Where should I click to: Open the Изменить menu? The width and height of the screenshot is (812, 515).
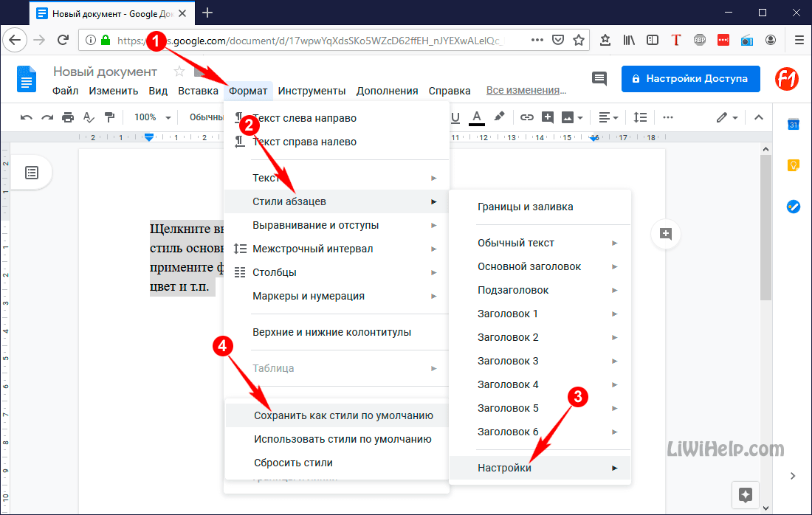pos(114,91)
